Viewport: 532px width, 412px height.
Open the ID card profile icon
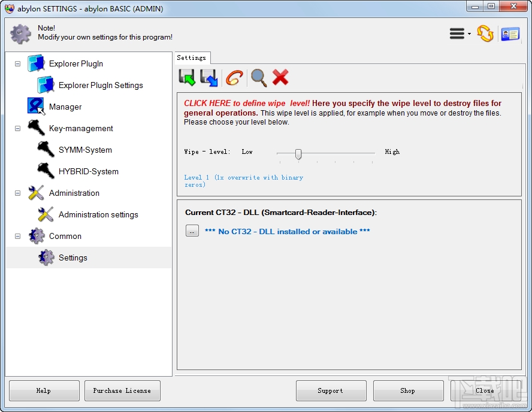pos(510,34)
